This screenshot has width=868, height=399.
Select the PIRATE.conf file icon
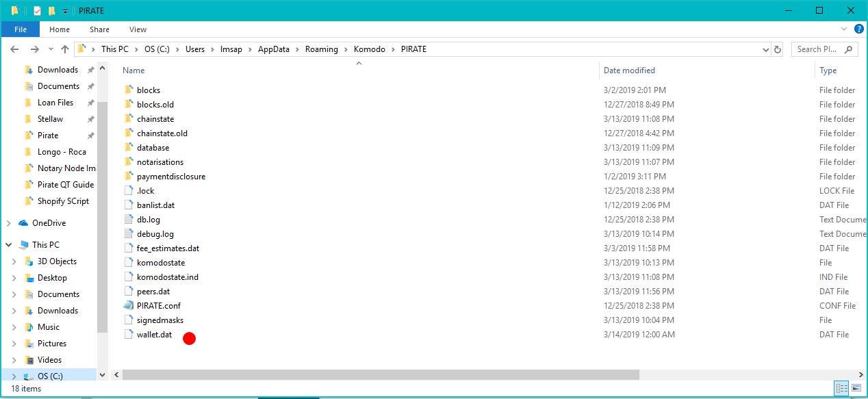pos(130,305)
